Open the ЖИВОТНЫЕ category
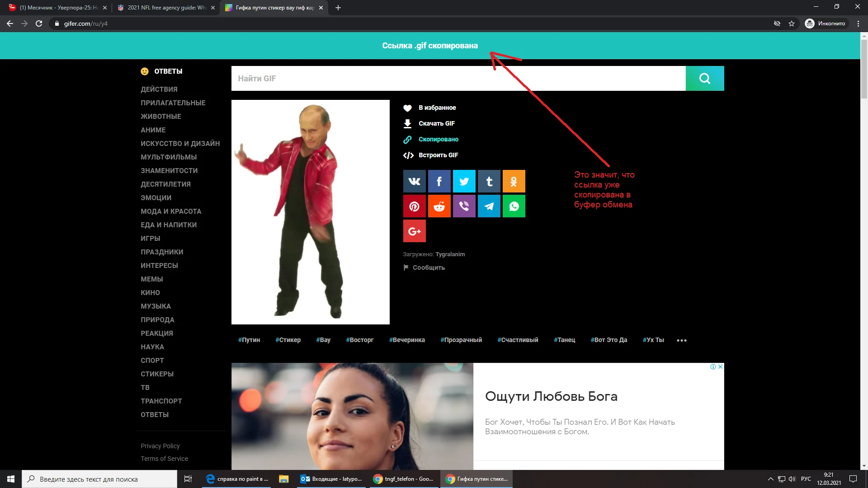Viewport: 868px width, 488px height. (x=160, y=117)
